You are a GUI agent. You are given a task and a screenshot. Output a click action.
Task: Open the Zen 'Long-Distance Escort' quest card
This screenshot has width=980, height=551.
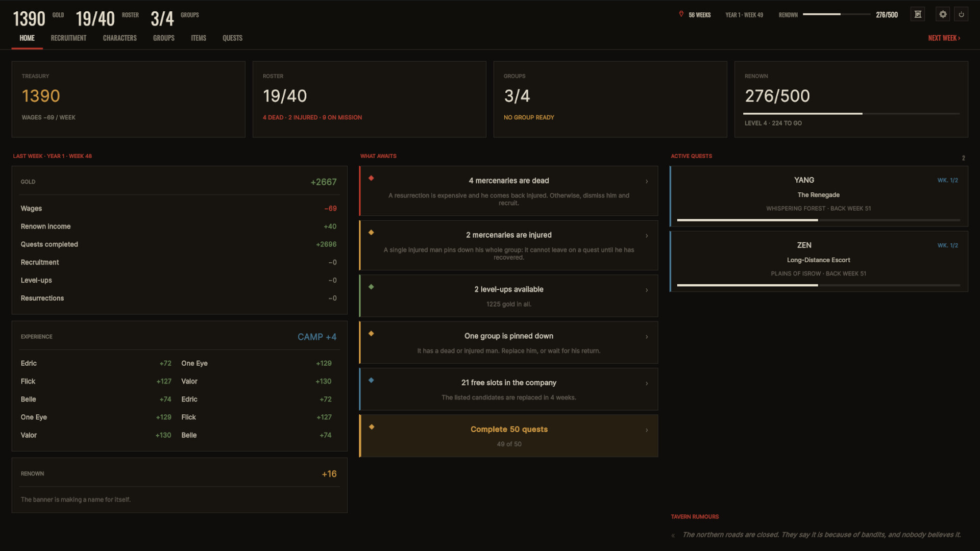[819, 261]
